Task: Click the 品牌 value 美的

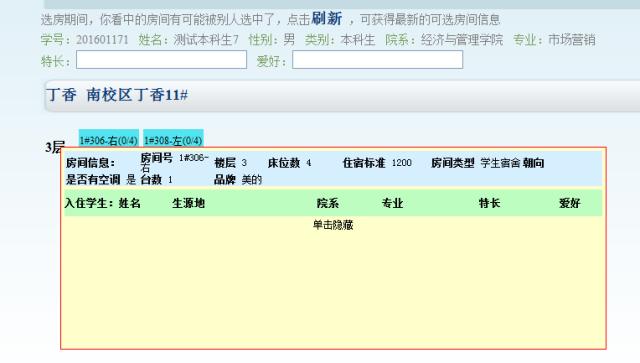Action: click(x=252, y=180)
